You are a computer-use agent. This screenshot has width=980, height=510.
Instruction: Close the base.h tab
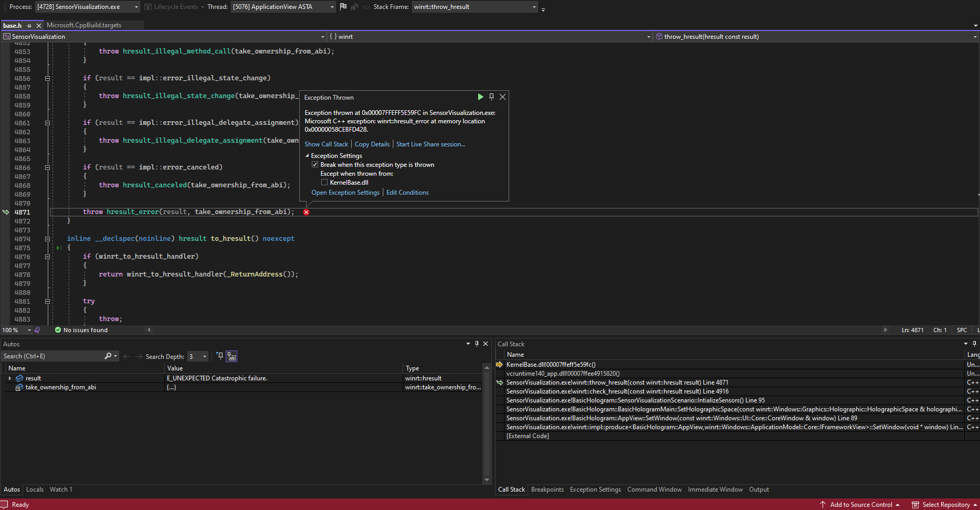[x=39, y=26]
